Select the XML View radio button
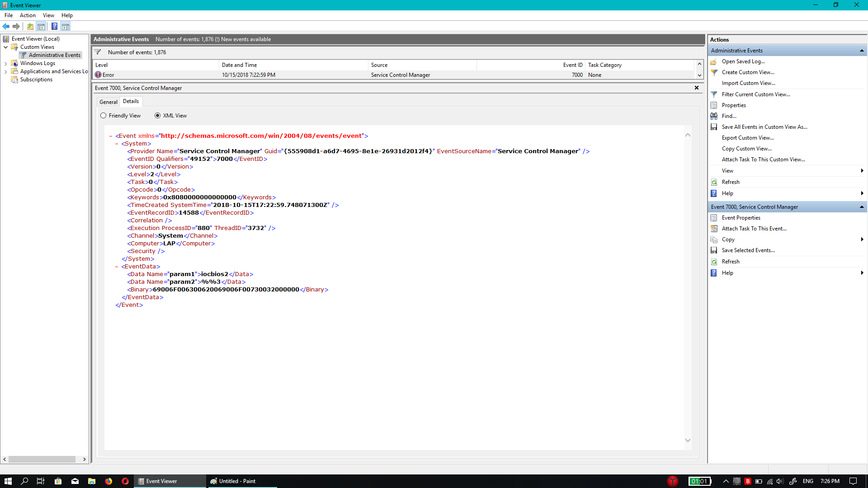The image size is (868, 488). coord(158,116)
